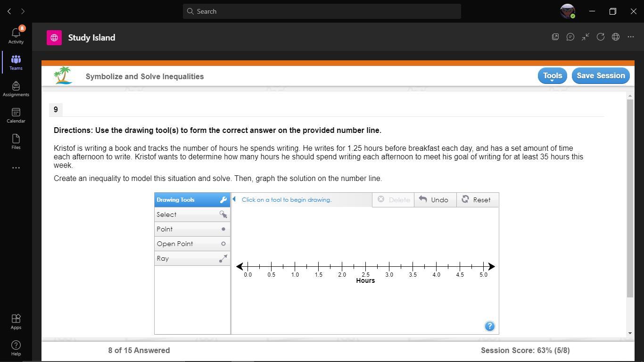This screenshot has height=362, width=644.
Task: Click the palm tree island logo
Action: tap(63, 75)
